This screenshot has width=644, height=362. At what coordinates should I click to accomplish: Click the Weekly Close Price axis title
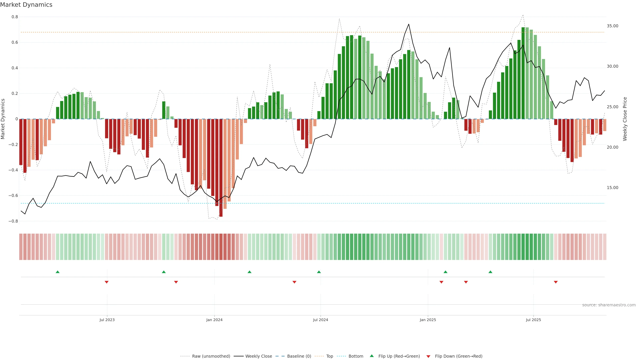tap(625, 119)
